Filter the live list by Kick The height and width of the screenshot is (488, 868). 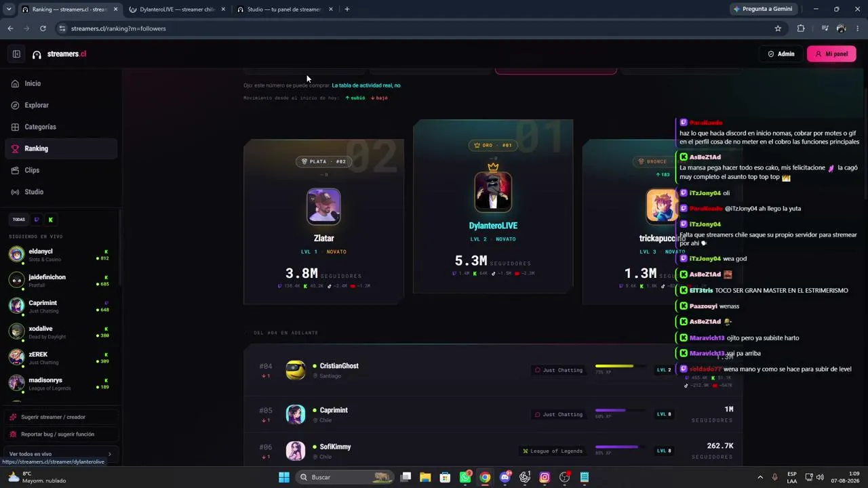pyautogui.click(x=50, y=220)
